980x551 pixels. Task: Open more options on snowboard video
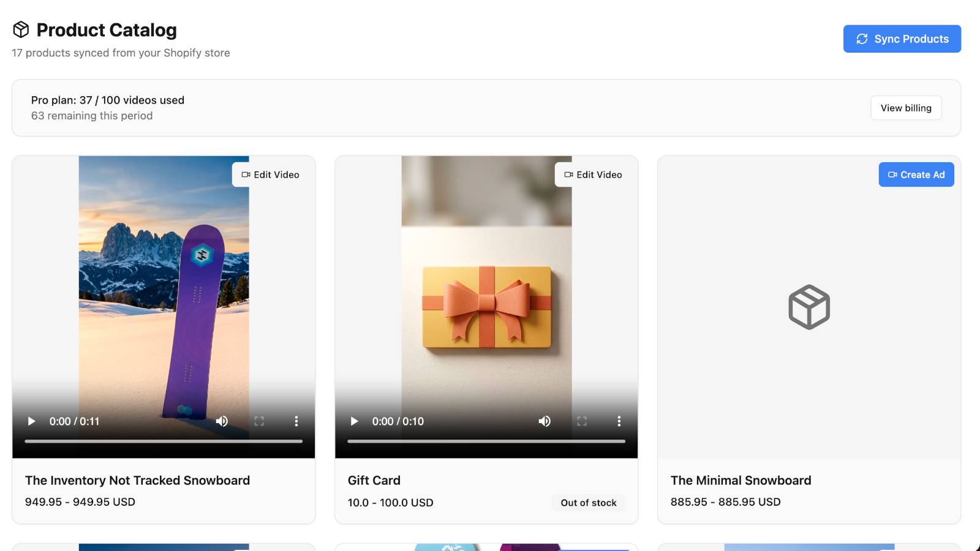[x=296, y=421]
